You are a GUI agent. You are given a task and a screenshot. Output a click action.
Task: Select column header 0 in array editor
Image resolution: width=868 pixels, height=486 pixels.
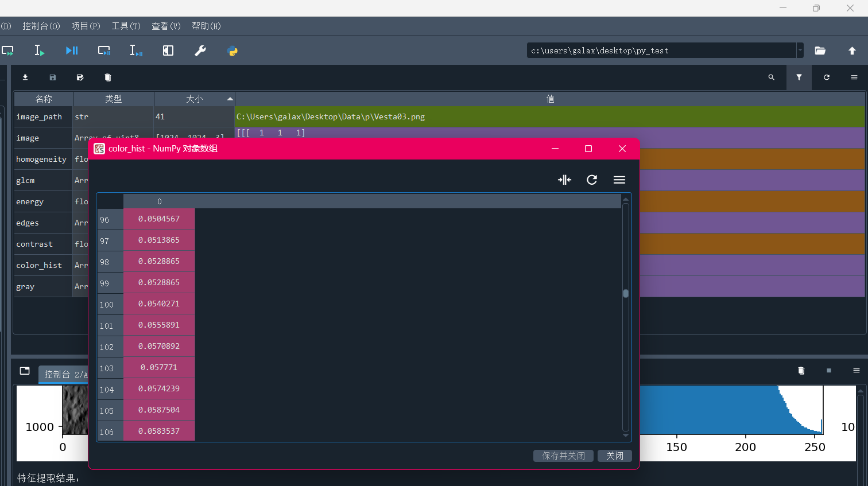tap(160, 201)
